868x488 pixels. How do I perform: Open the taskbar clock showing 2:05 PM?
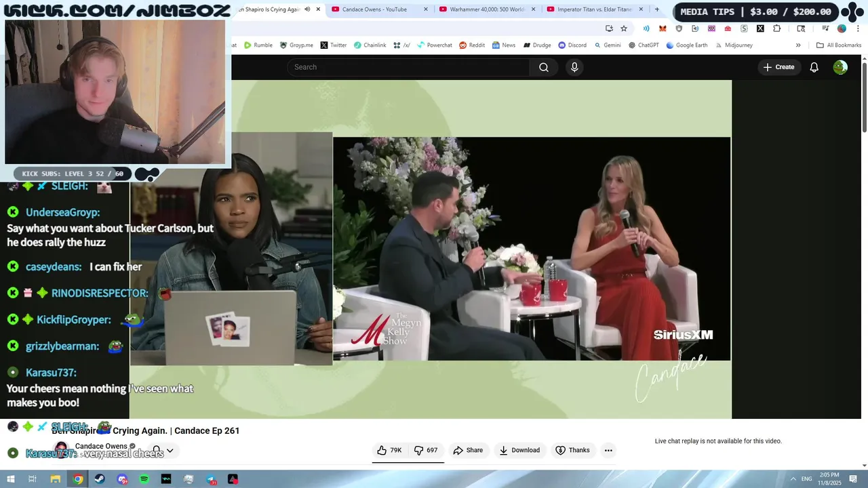pyautogui.click(x=829, y=479)
